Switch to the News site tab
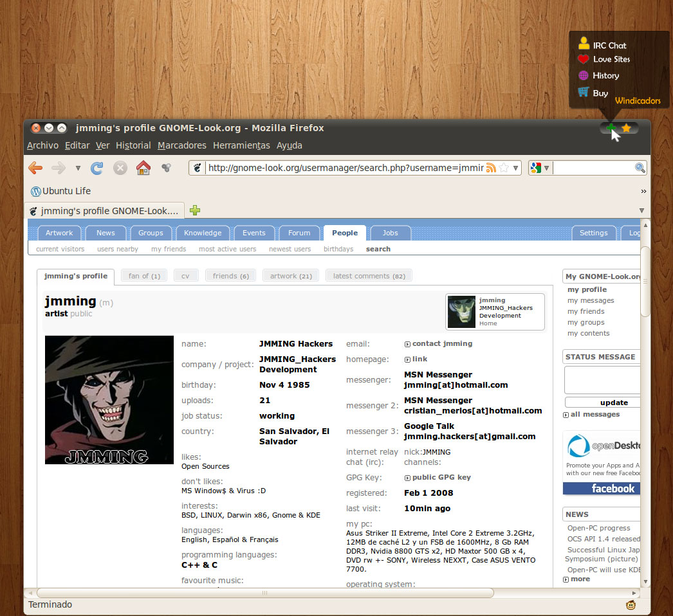The height and width of the screenshot is (616, 673). [106, 233]
